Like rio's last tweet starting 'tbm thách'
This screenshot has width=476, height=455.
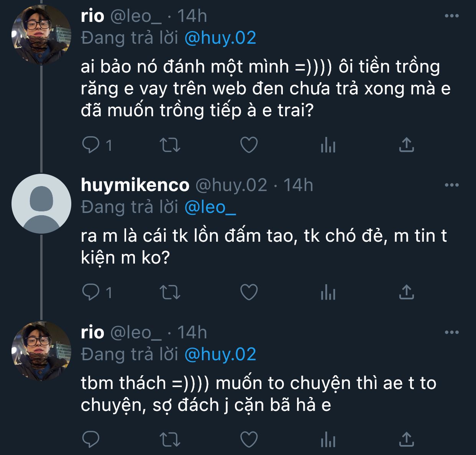click(x=249, y=439)
